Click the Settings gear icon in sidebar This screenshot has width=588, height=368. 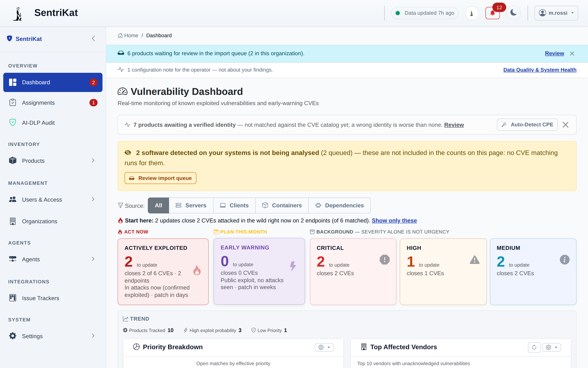13,336
